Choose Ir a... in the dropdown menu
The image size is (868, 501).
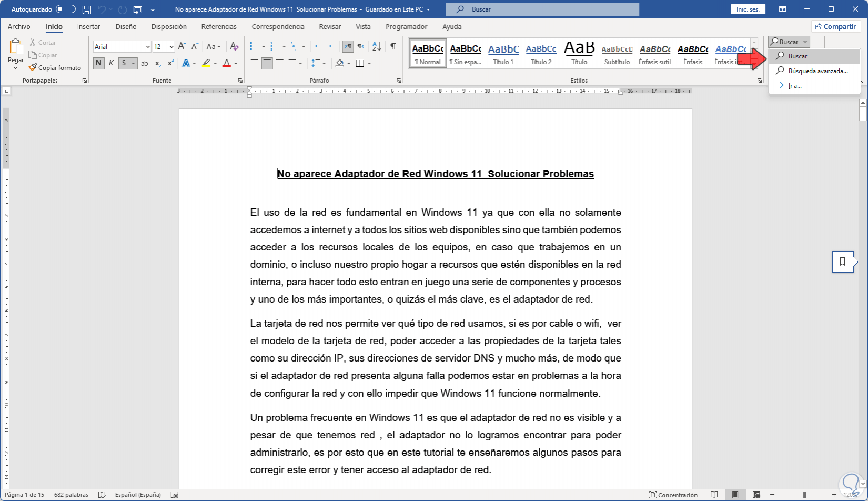[814, 85]
